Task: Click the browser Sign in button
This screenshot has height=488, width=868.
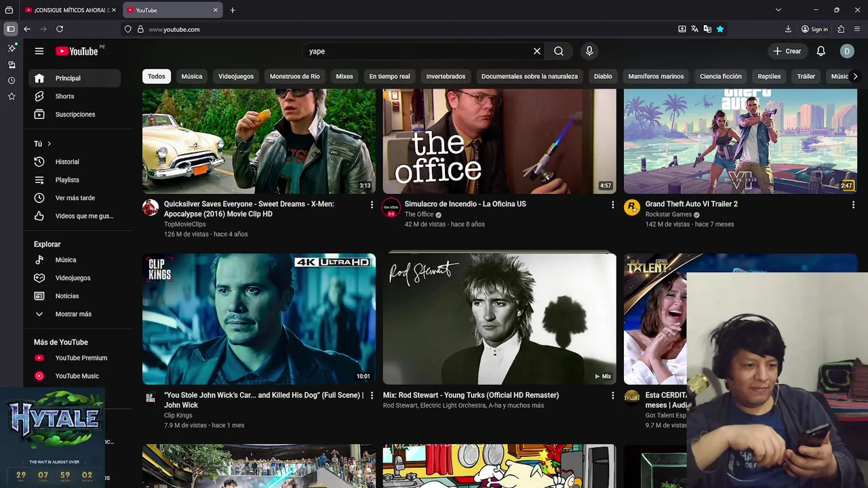Action: (814, 29)
